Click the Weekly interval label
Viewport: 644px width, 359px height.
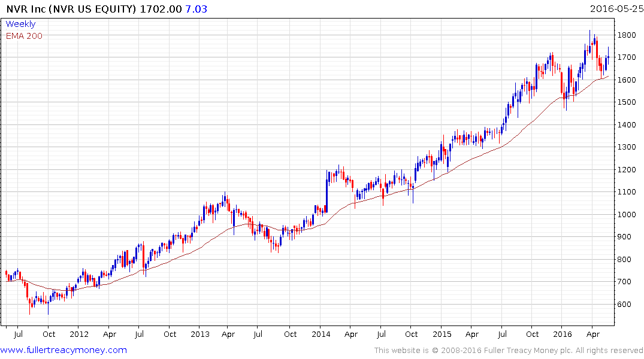(x=20, y=24)
